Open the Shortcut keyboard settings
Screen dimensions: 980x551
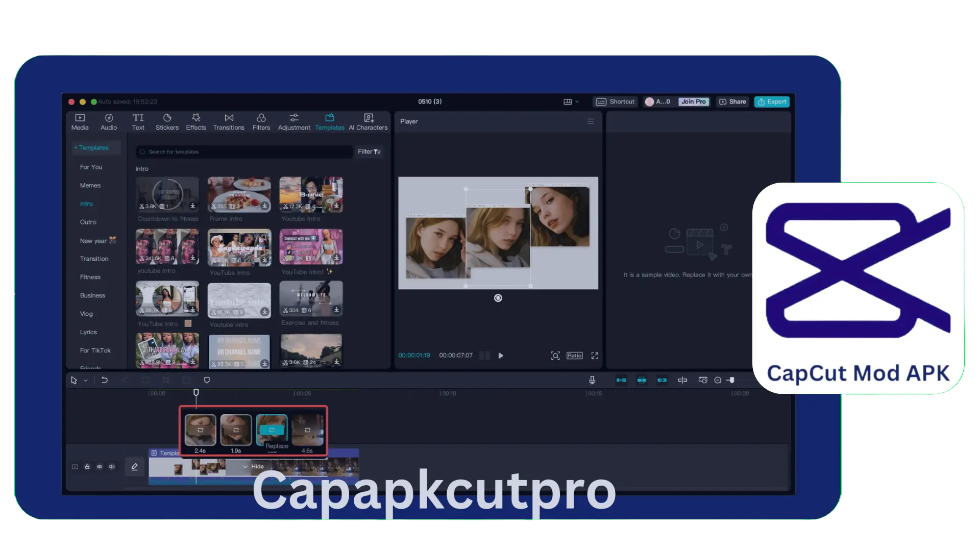615,102
